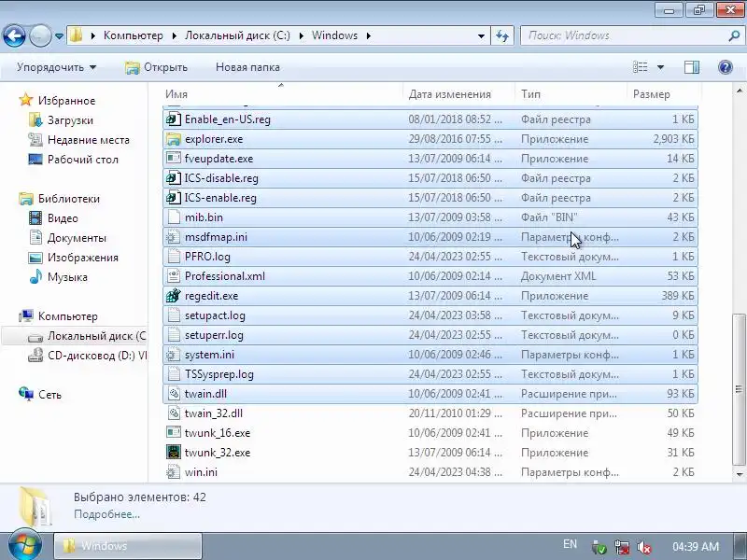Open Help with the question mark icon

coord(726,67)
